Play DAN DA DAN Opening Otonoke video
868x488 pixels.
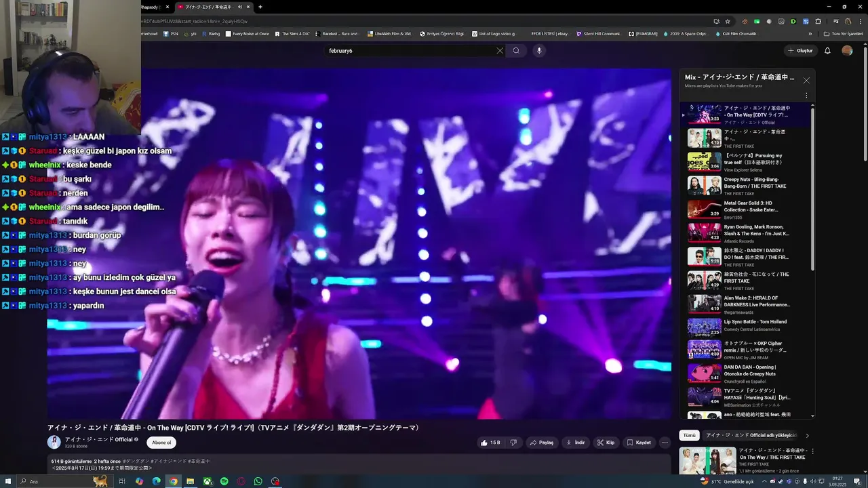[739, 373]
